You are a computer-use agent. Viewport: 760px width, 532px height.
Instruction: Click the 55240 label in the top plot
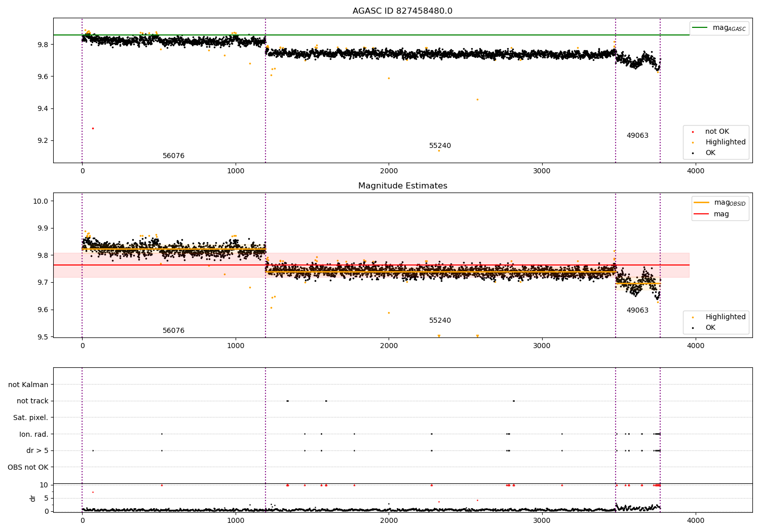point(440,146)
